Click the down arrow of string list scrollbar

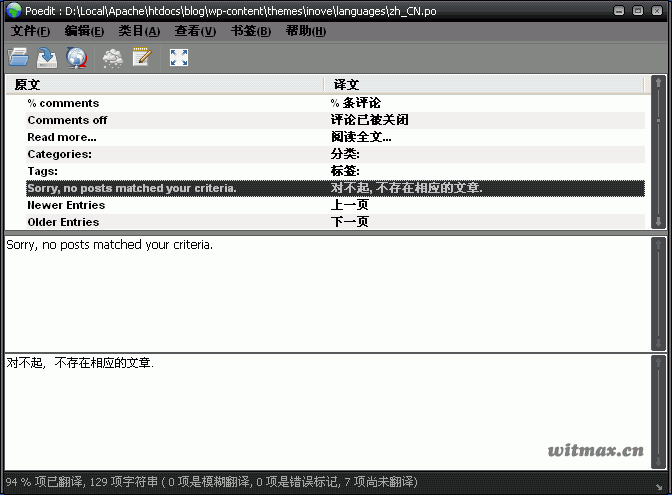[659, 222]
